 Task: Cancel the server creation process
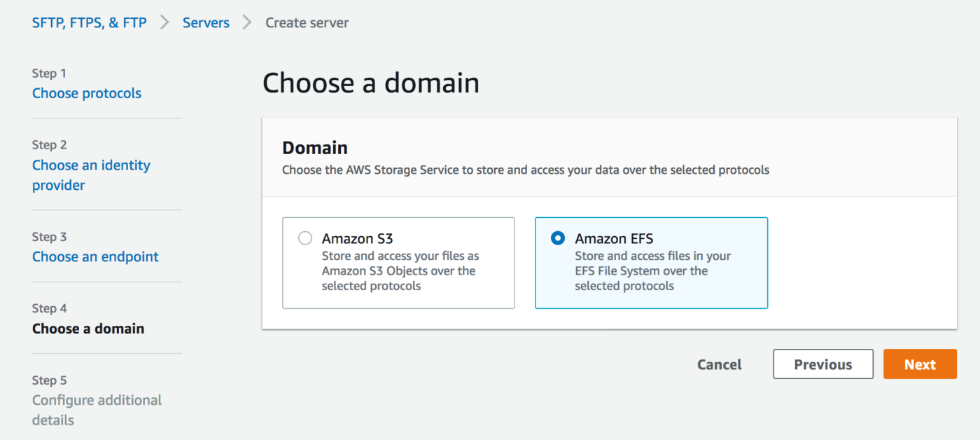(x=719, y=364)
